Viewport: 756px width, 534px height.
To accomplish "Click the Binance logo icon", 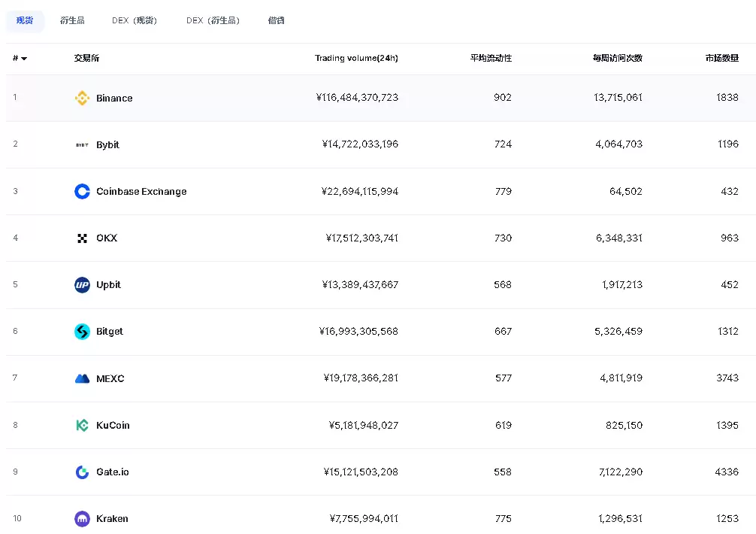I will point(82,98).
